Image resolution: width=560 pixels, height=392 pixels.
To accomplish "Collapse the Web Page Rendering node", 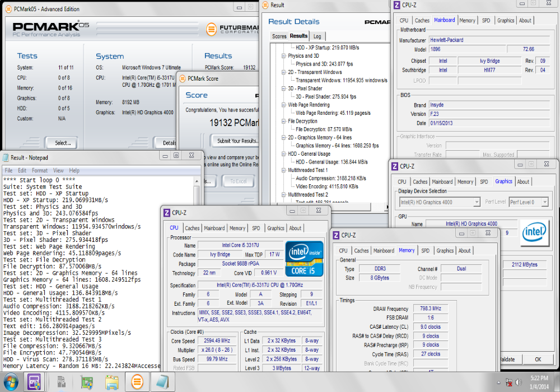I will click(283, 105).
